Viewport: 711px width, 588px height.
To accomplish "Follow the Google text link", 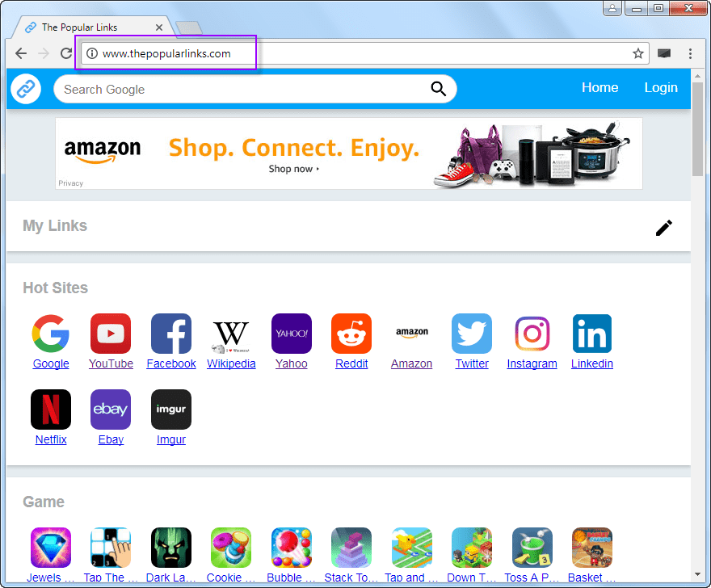I will pos(51,363).
